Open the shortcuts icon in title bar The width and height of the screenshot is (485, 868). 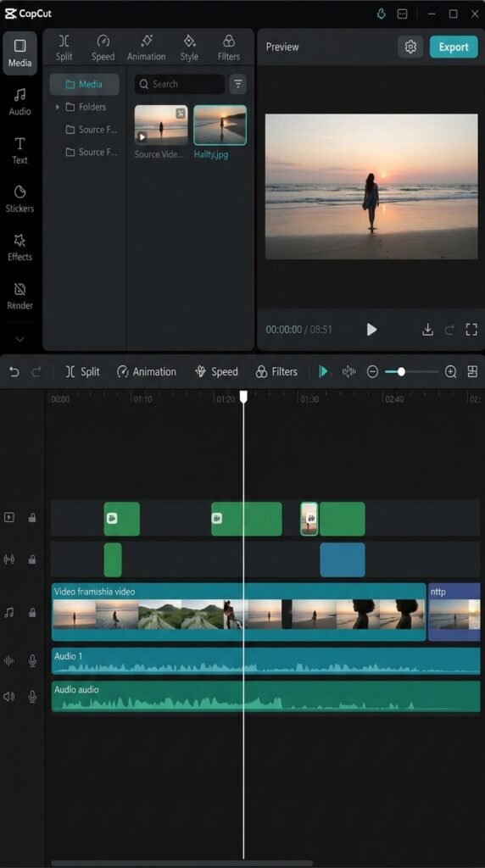(403, 14)
